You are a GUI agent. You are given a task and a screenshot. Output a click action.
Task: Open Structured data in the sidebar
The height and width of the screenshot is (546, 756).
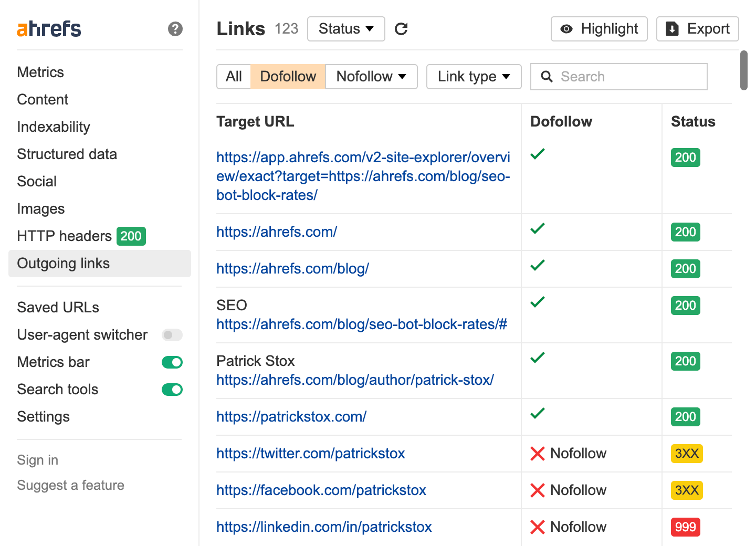(67, 154)
